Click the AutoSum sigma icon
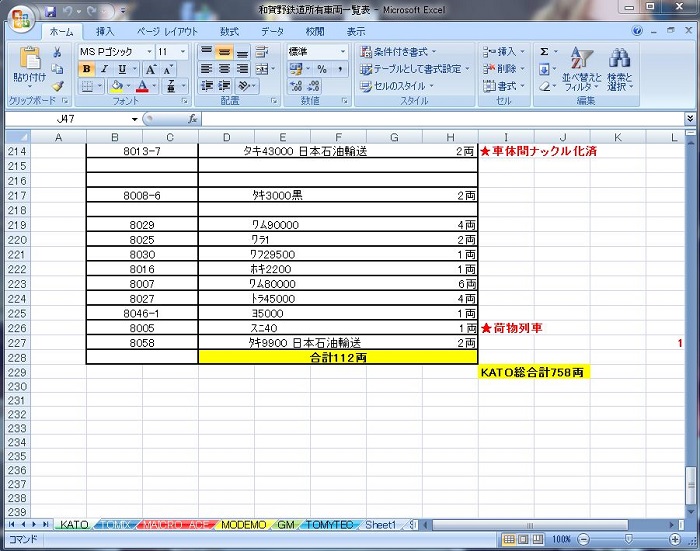This screenshot has height=551, width=700. pos(544,52)
